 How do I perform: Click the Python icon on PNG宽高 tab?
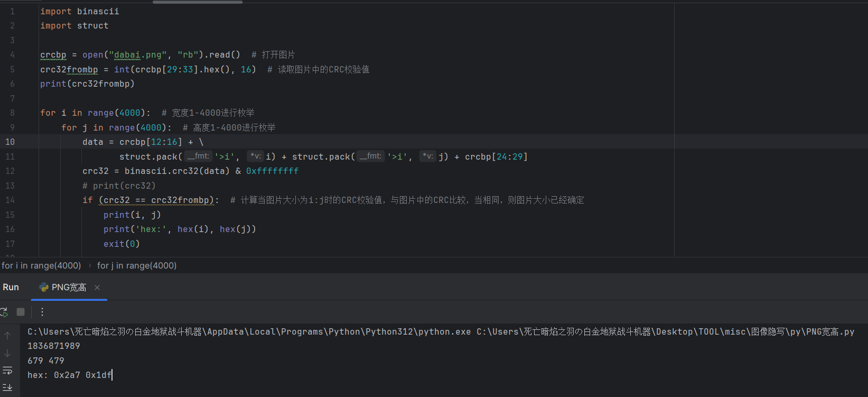44,287
